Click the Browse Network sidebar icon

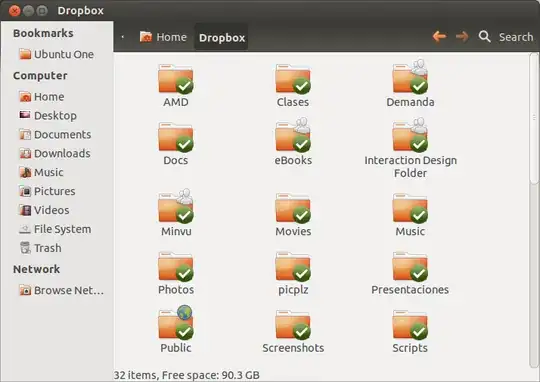[25, 290]
